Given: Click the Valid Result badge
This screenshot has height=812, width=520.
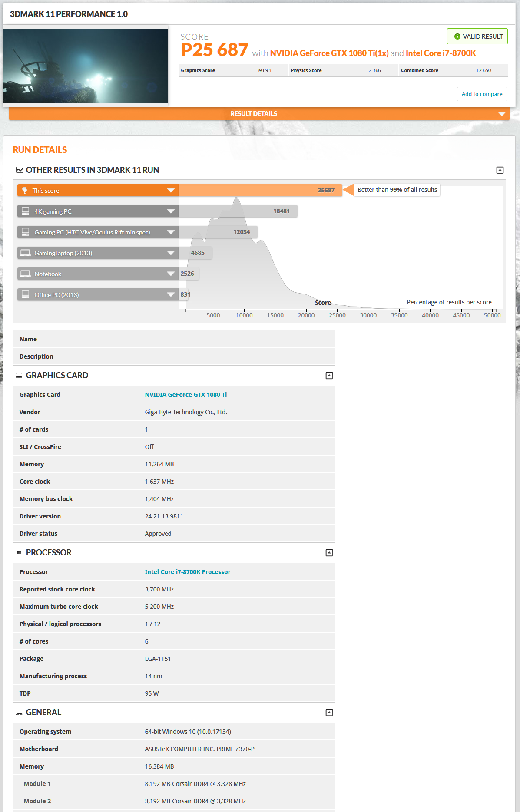Looking at the screenshot, I should pos(477,36).
